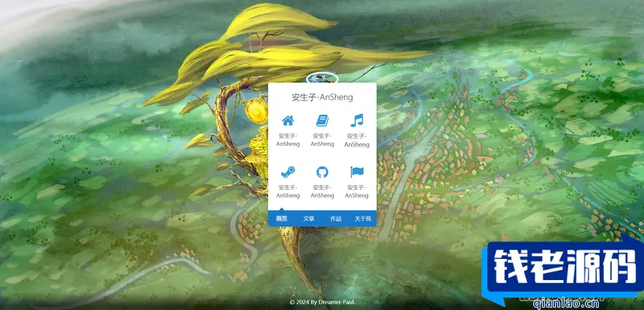This screenshot has height=310, width=644.
Task: Switch to the 首页 tab
Action: click(x=281, y=219)
